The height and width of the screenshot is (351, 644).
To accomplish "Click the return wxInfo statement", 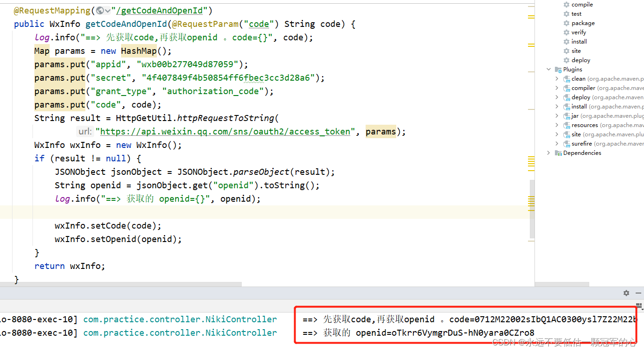I will tap(70, 266).
